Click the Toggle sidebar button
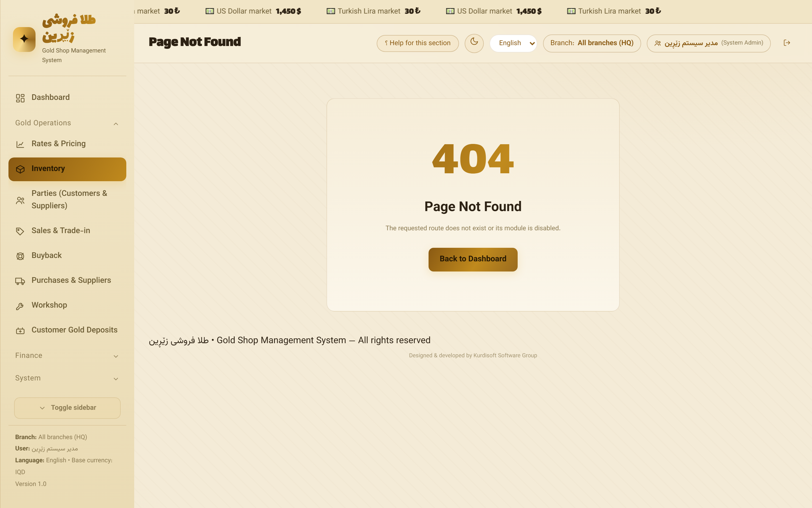The image size is (812, 508). pos(67,408)
